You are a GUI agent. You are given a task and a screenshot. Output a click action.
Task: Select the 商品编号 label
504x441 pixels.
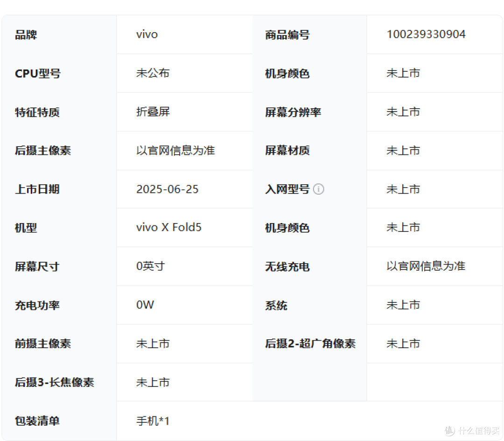[287, 35]
